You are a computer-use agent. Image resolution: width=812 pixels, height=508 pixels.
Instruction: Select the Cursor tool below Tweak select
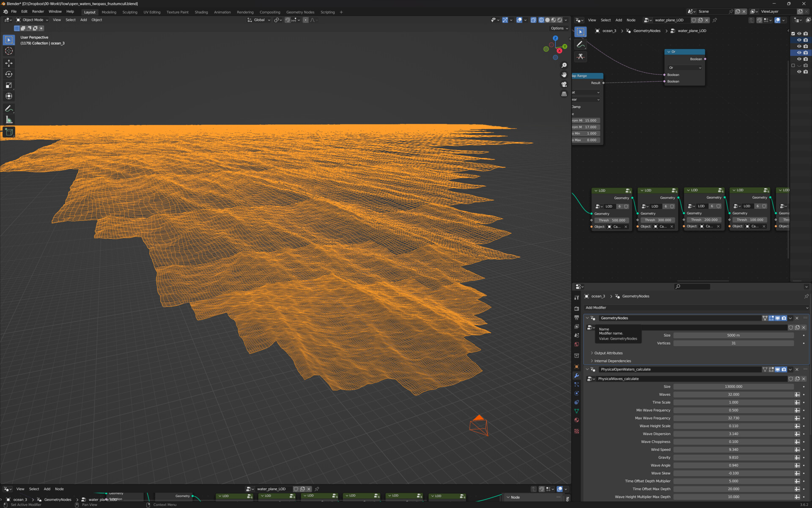pyautogui.click(x=8, y=51)
